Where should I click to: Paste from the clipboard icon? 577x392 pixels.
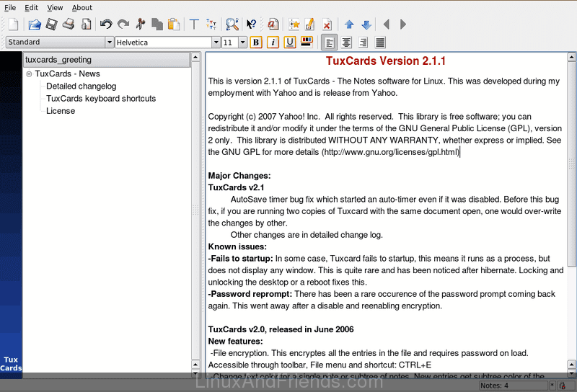tap(174, 24)
